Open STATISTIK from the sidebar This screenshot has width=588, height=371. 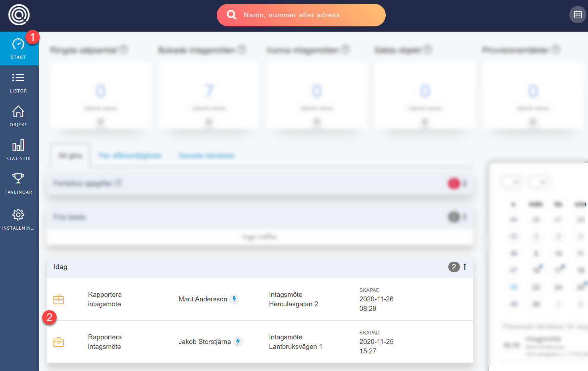(19, 150)
